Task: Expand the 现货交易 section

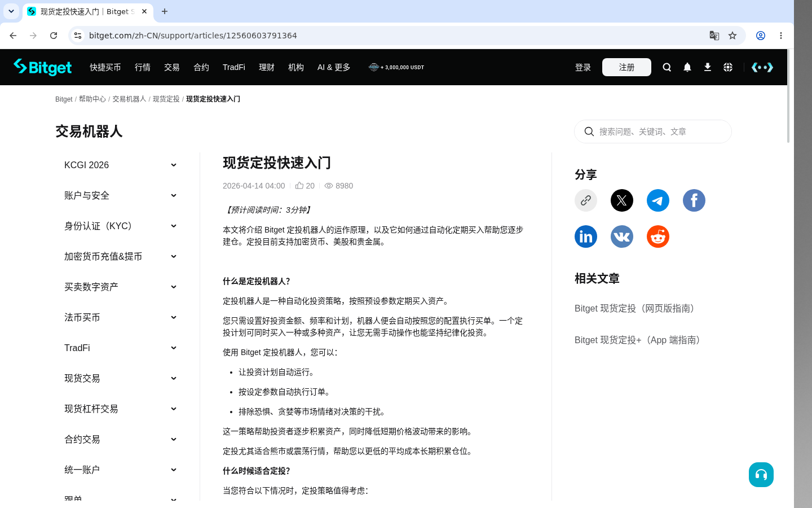Action: pyautogui.click(x=121, y=378)
